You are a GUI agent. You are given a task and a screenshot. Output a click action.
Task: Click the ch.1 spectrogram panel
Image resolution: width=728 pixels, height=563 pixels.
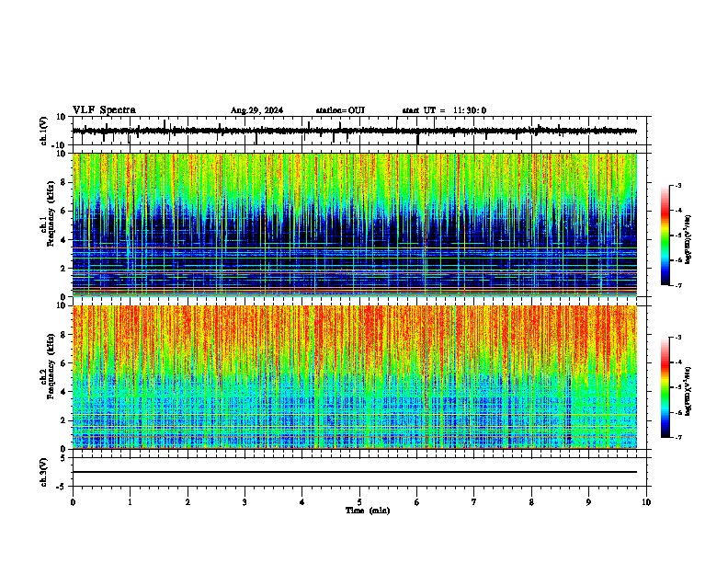click(x=355, y=224)
